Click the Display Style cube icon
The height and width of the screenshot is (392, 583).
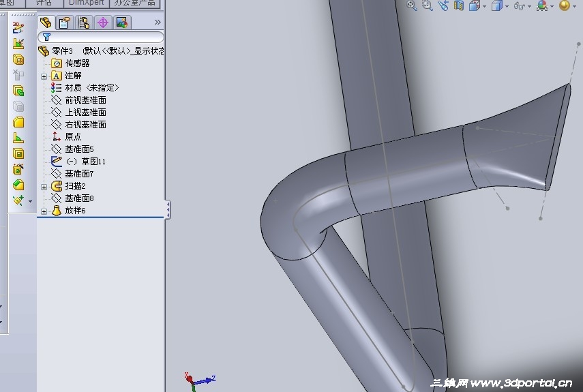(x=496, y=5)
